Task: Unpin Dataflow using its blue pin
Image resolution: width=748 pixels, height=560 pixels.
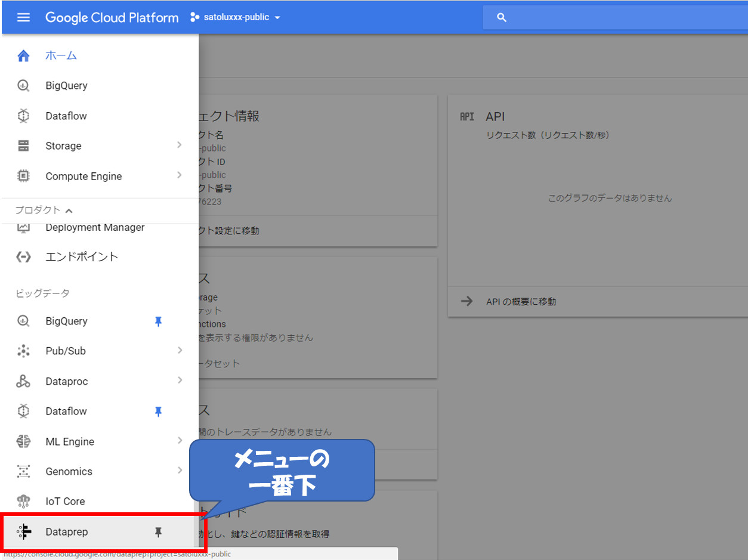Action: pos(158,412)
